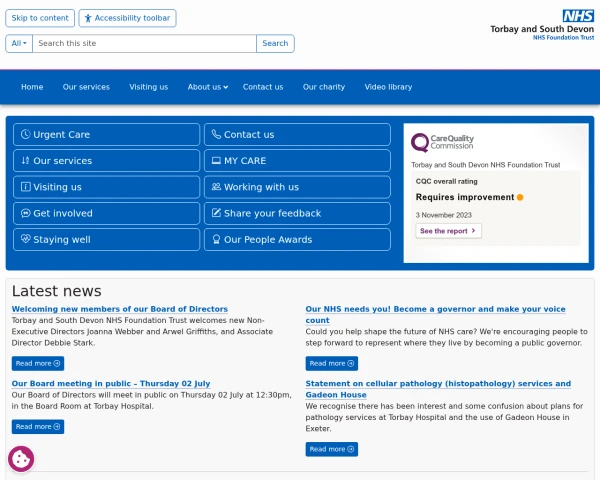This screenshot has height=480, width=600.
Task: Open Our services in the navigation bar
Action: [x=86, y=87]
